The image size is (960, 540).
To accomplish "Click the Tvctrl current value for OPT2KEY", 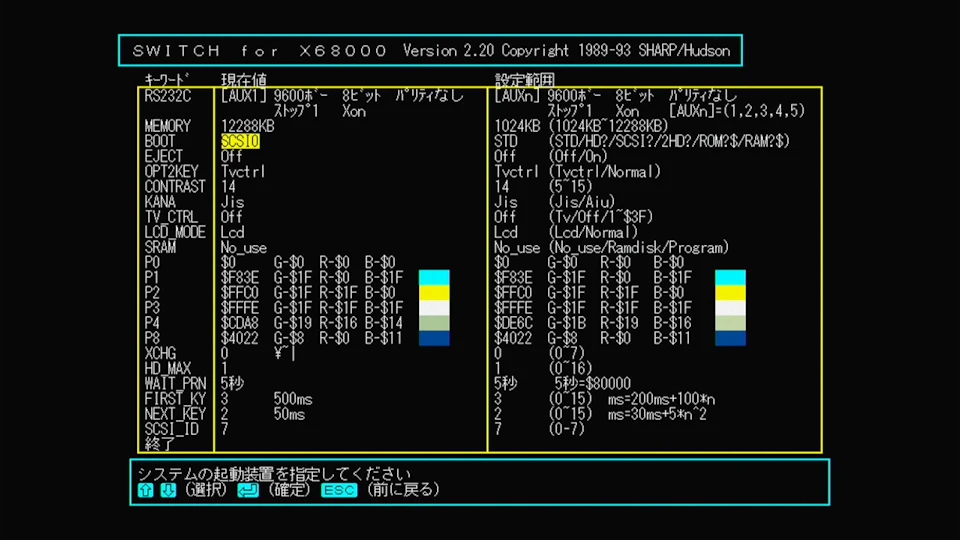I will pyautogui.click(x=243, y=171).
